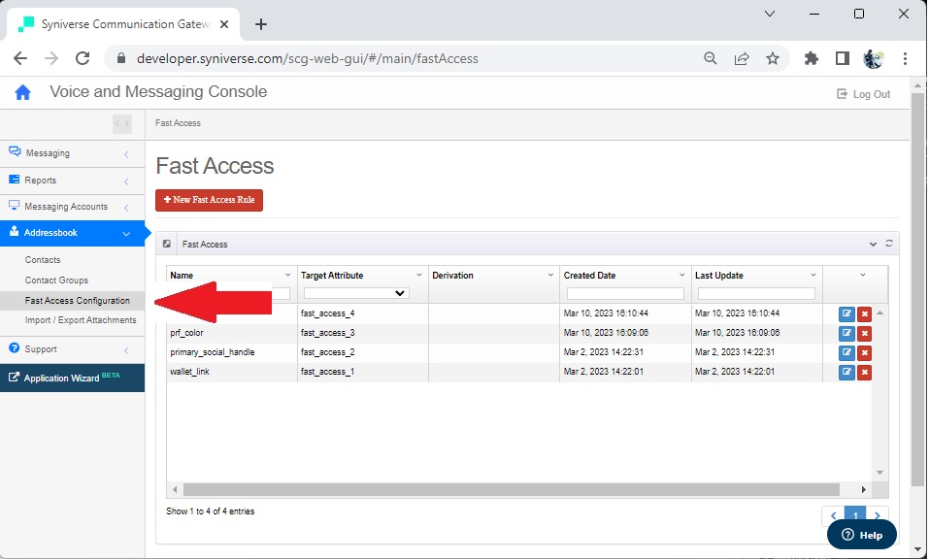Screen dimensions: 929x560
Task: Go to the console home icon
Action: pos(22,92)
